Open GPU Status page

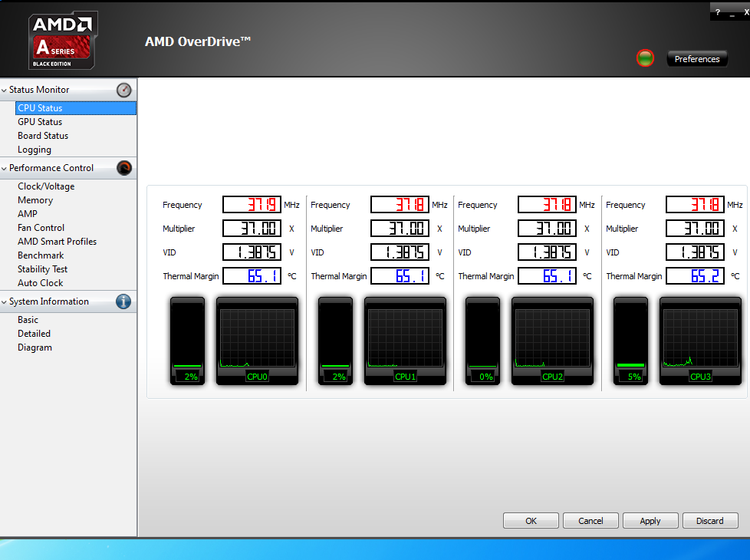[40, 122]
